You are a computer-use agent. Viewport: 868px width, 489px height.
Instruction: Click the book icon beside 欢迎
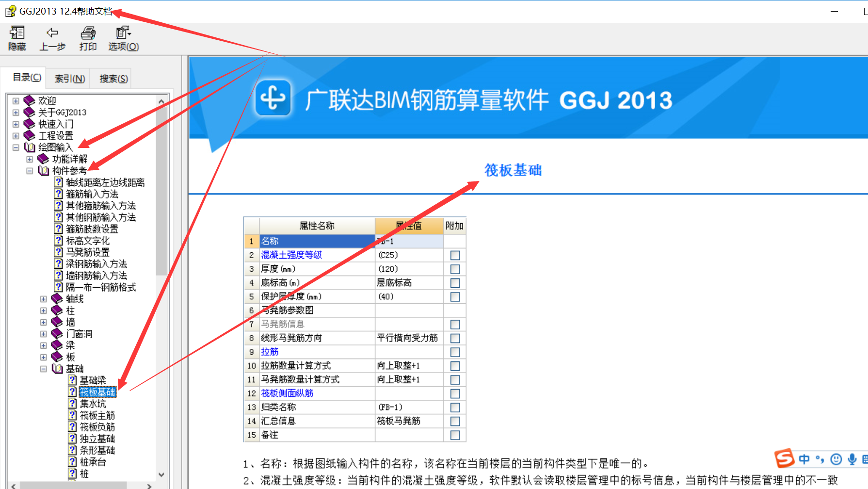click(30, 100)
